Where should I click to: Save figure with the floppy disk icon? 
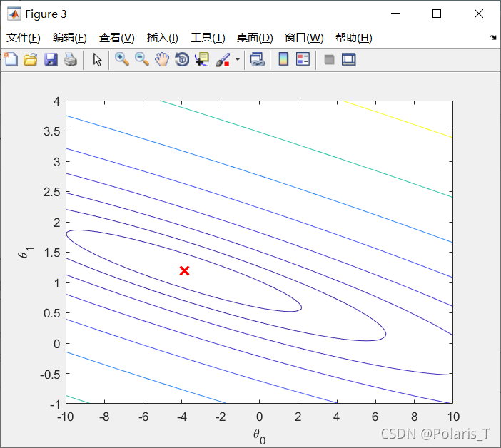tap(51, 60)
